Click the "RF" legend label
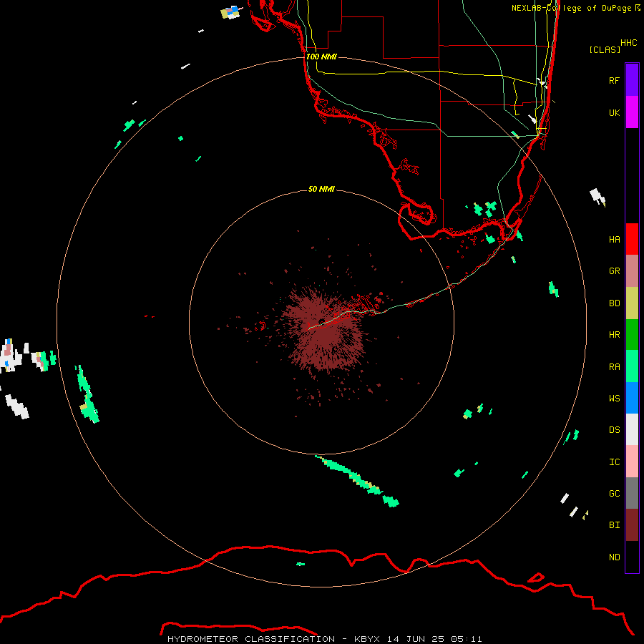Screen dimensions: 644x644 pyautogui.click(x=614, y=80)
